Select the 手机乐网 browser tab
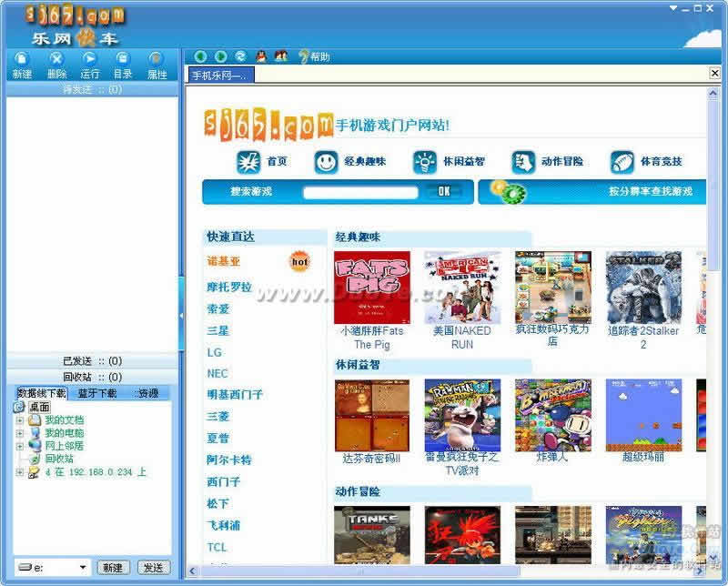Image resolution: width=728 pixels, height=586 pixels. [221, 76]
